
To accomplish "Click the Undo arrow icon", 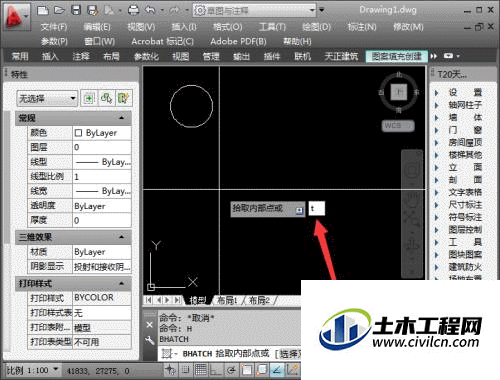I will (150, 10).
